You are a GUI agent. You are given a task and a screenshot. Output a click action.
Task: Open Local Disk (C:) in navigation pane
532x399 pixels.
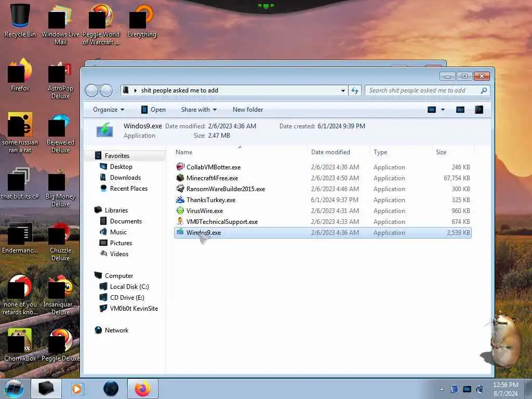point(129,287)
